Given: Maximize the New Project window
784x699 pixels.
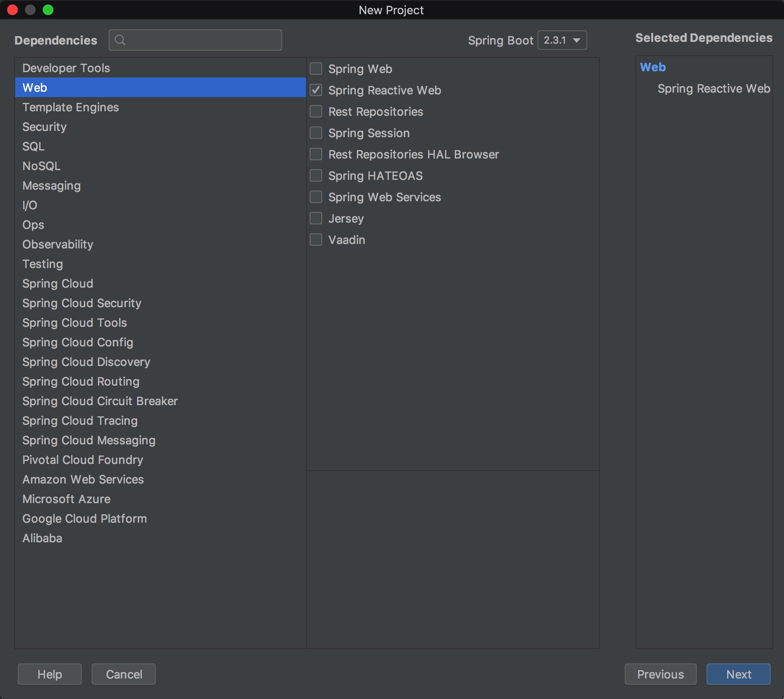Looking at the screenshot, I should 48,10.
